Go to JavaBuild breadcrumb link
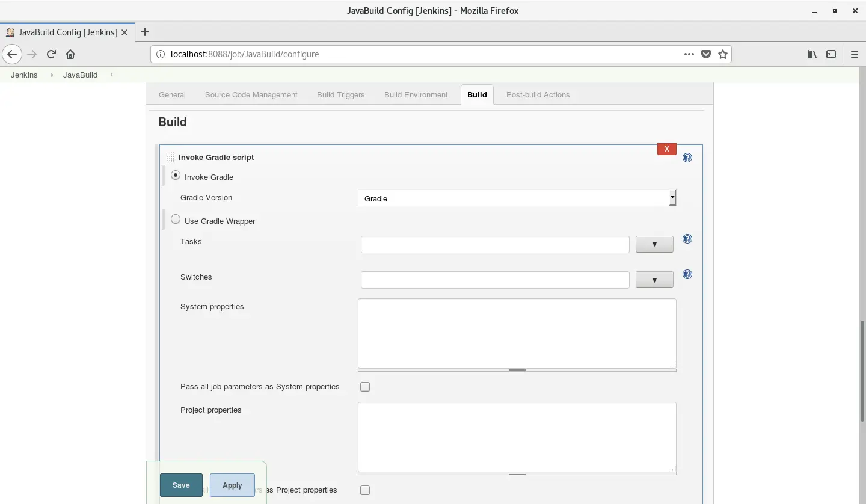866x504 pixels. coord(80,75)
